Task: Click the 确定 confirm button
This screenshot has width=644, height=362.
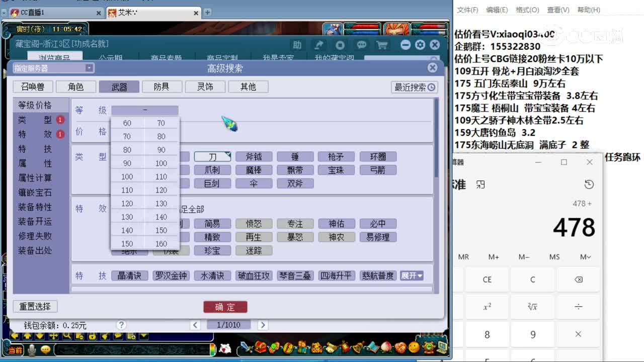Action: coord(225,307)
